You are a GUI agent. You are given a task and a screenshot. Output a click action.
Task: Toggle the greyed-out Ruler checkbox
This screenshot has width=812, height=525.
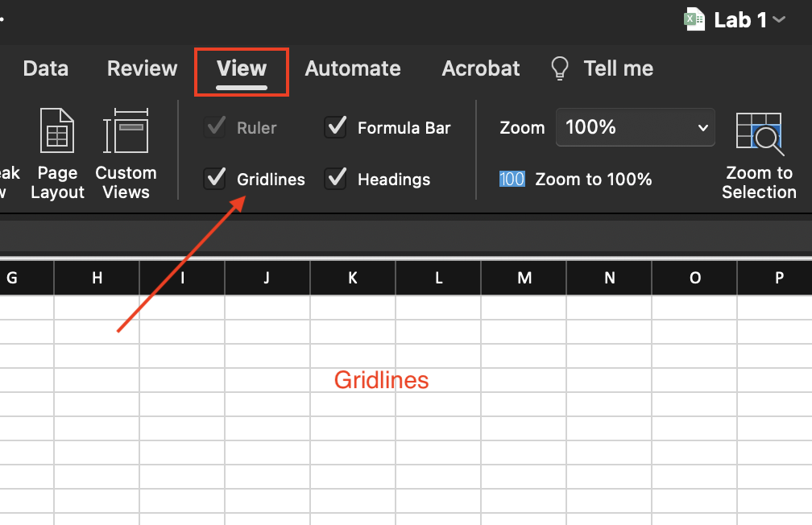point(215,127)
